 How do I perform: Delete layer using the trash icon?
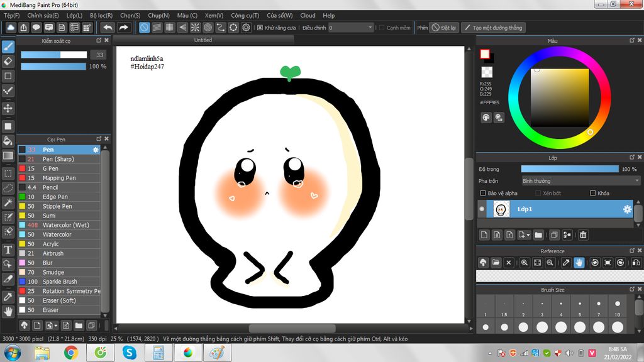pyautogui.click(x=583, y=235)
